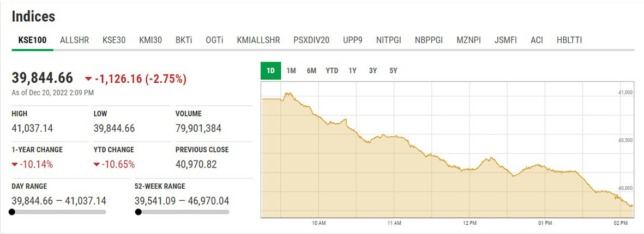This screenshot has height=234, width=644.
Task: Click the Day Range slider handle
Action: point(12,212)
